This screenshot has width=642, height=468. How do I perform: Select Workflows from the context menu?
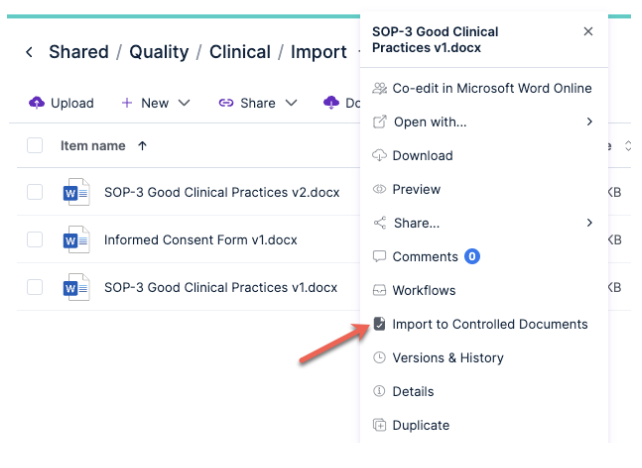point(423,291)
